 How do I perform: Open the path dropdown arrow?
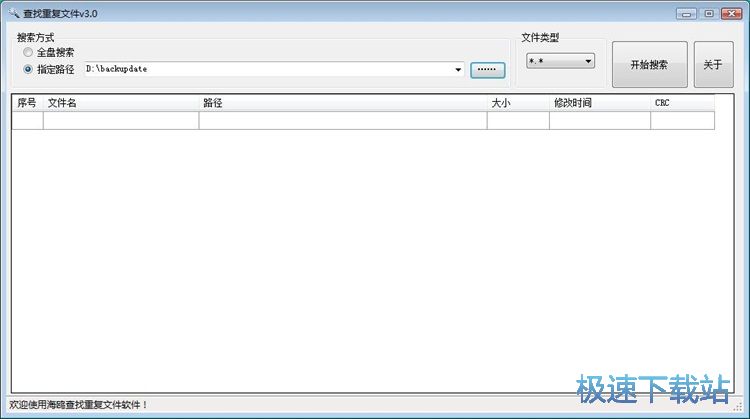(458, 70)
